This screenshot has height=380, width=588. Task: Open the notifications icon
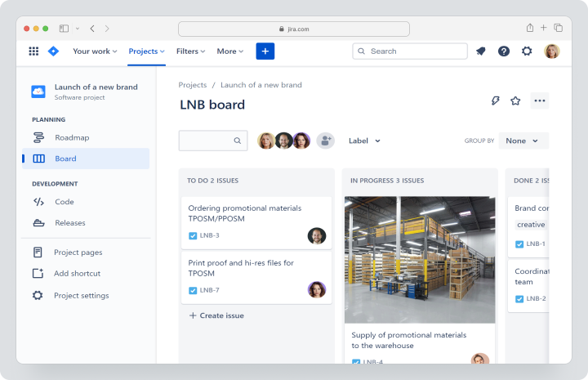pos(481,51)
